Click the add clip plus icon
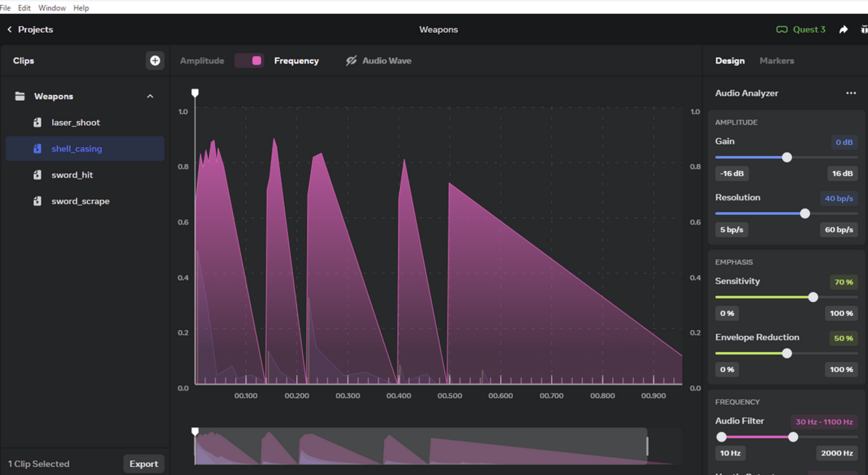Screen dimensions: 868x475 point(155,61)
